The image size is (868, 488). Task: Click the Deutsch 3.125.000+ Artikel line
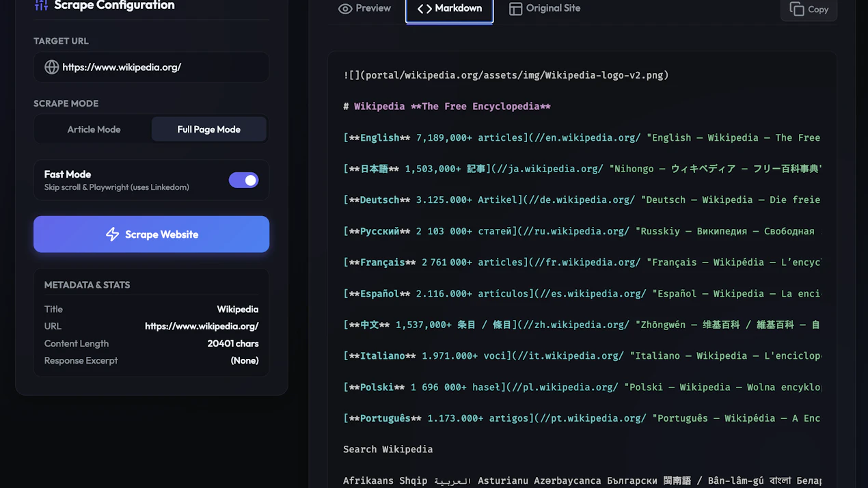[582, 200]
